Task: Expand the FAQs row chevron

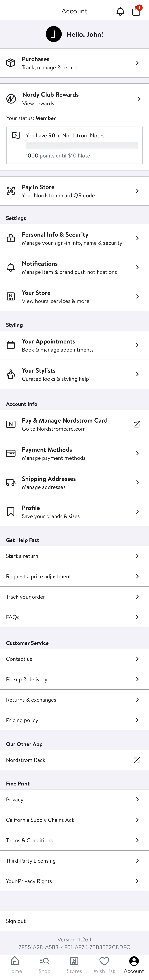Action: coord(138,617)
